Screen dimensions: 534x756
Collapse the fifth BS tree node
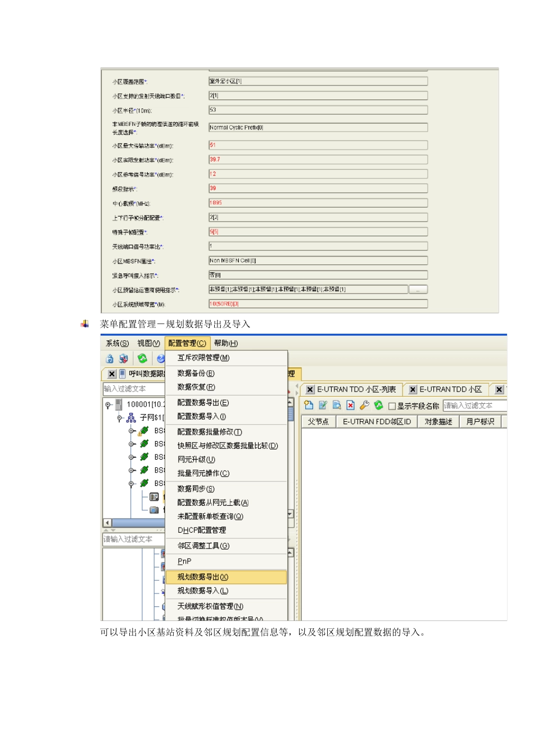(132, 483)
